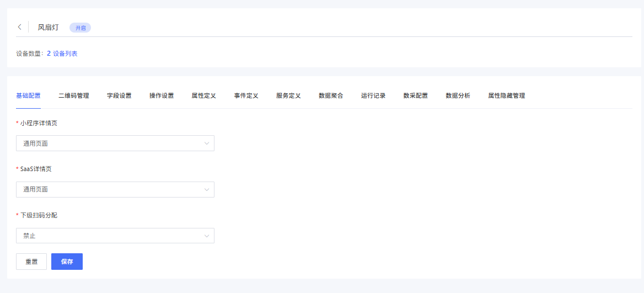Image resolution: width=644 pixels, height=293 pixels.
Task: Open the 字段设置 tab
Action: coord(119,95)
